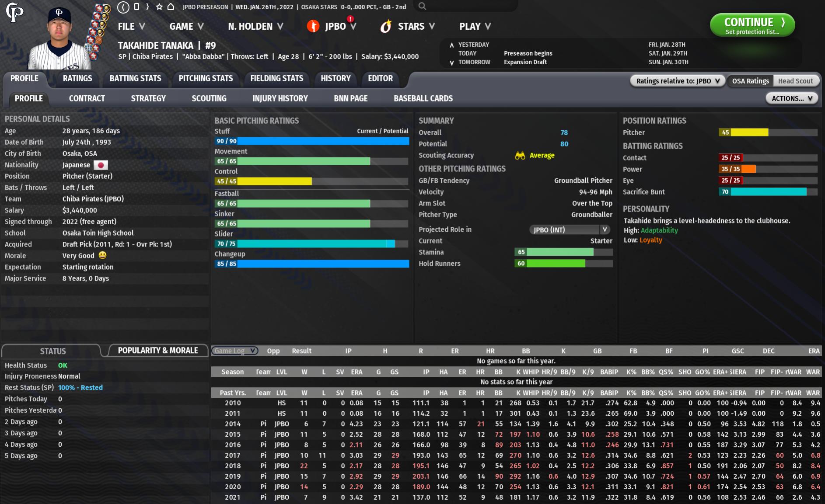Open the HISTORY tab

coord(336,79)
